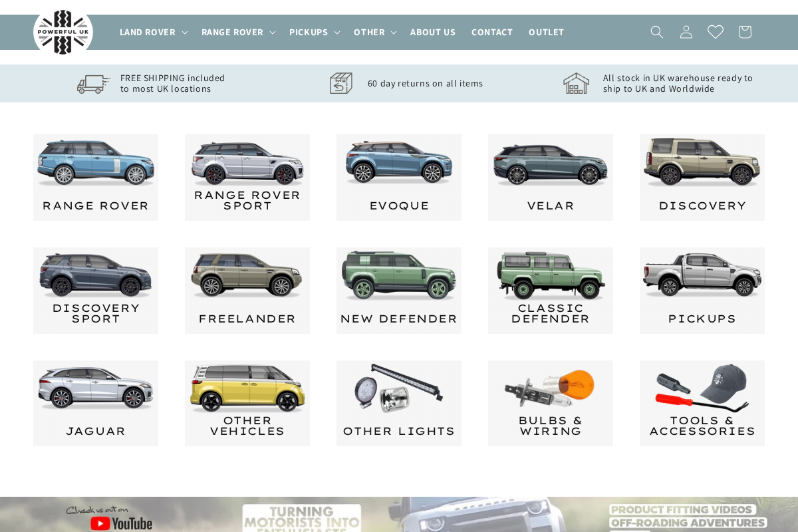Browse the EVOQUE category
This screenshot has width=798, height=532.
pyautogui.click(x=398, y=177)
